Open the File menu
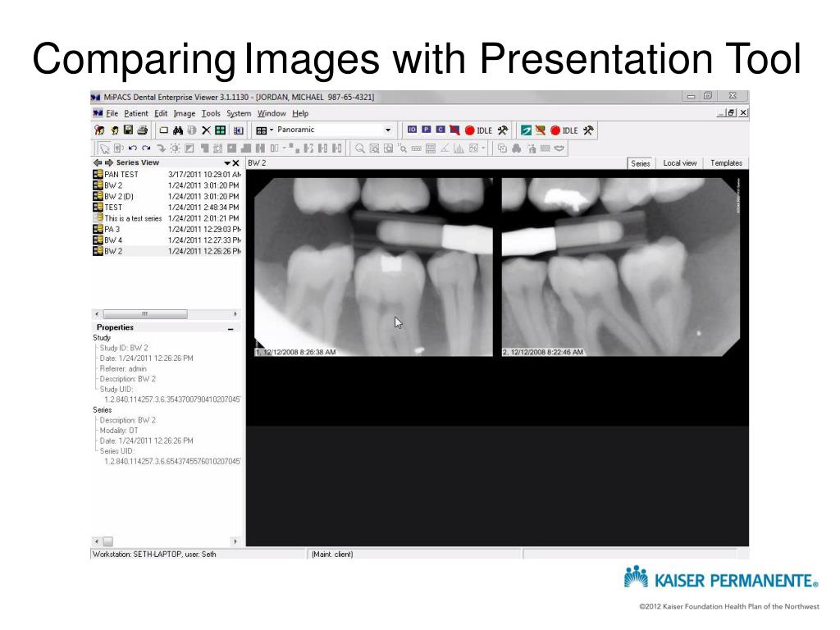Viewport: 840px width, 630px height. point(112,113)
